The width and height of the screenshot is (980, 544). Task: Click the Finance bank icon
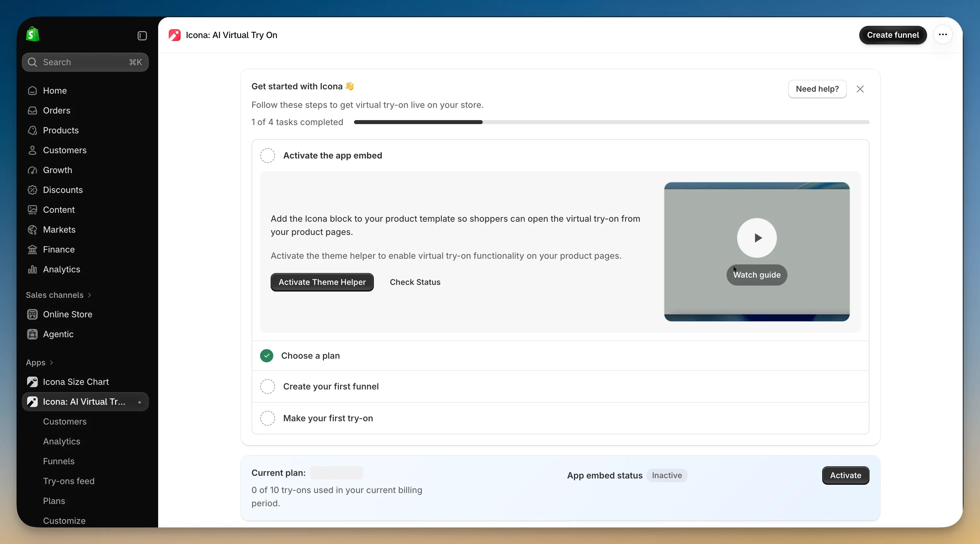coord(32,249)
